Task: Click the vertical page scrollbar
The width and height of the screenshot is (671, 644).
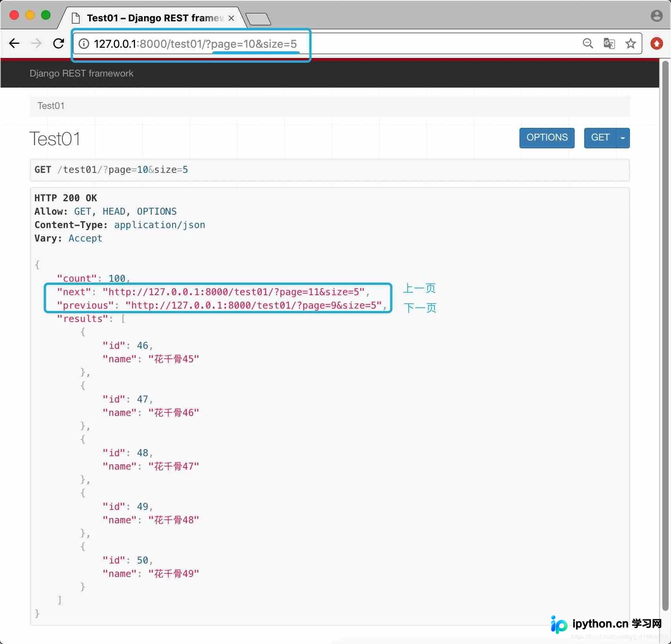Action: (x=665, y=335)
